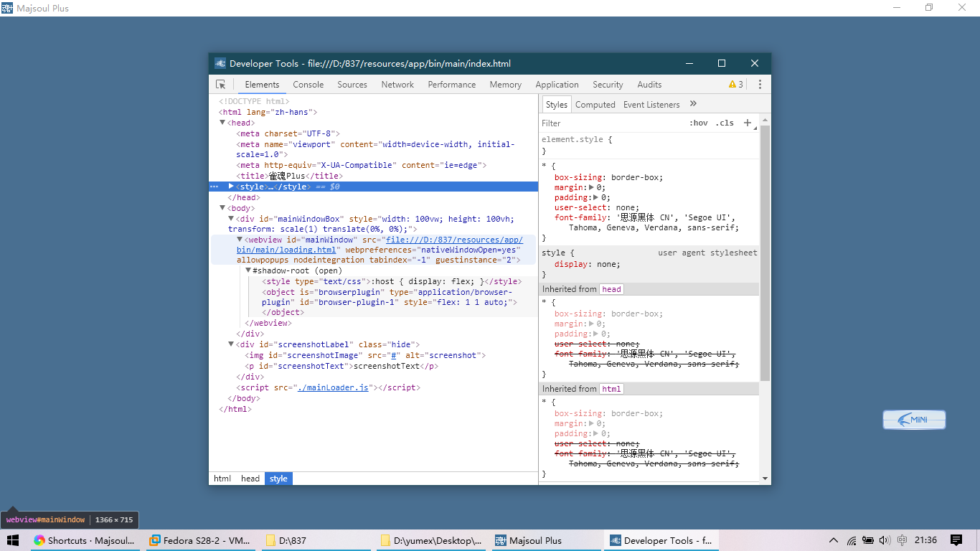980x551 pixels.
Task: Open the Computed styles tab
Action: click(595, 105)
